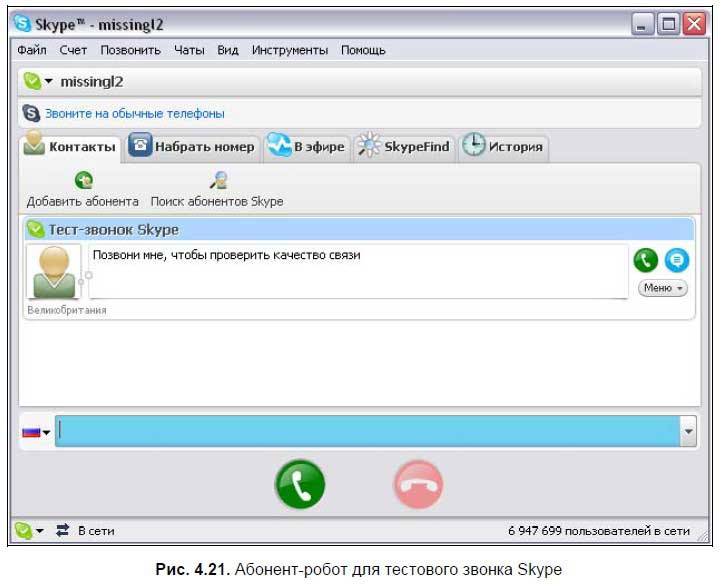Click the Звоните на обычные телефоны link
The height and width of the screenshot is (585, 719).
pyautogui.click(x=134, y=114)
